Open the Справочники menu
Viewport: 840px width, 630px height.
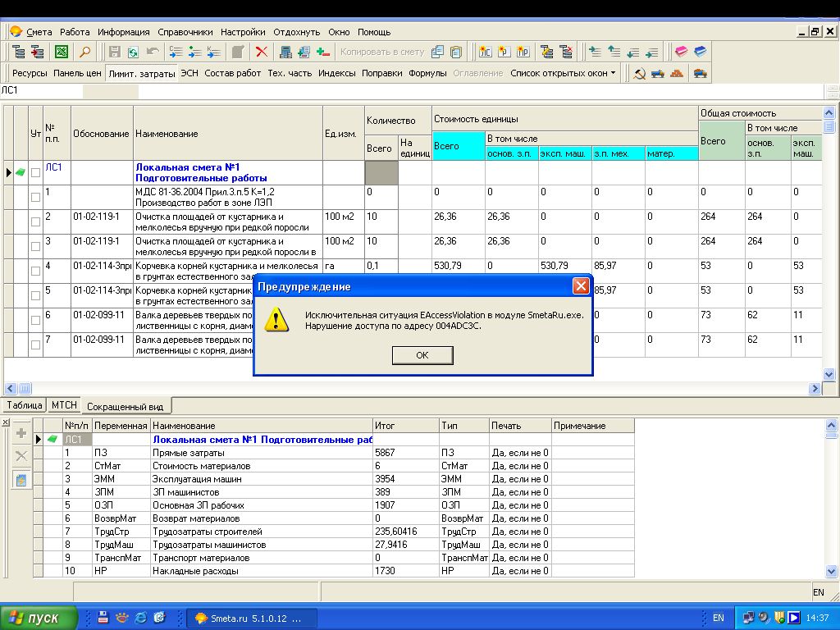click(x=185, y=32)
